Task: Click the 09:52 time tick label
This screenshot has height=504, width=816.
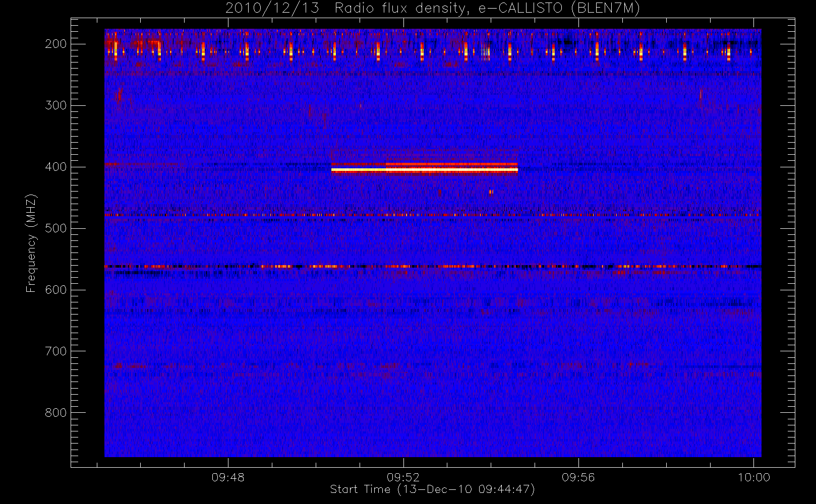Action: [403, 477]
